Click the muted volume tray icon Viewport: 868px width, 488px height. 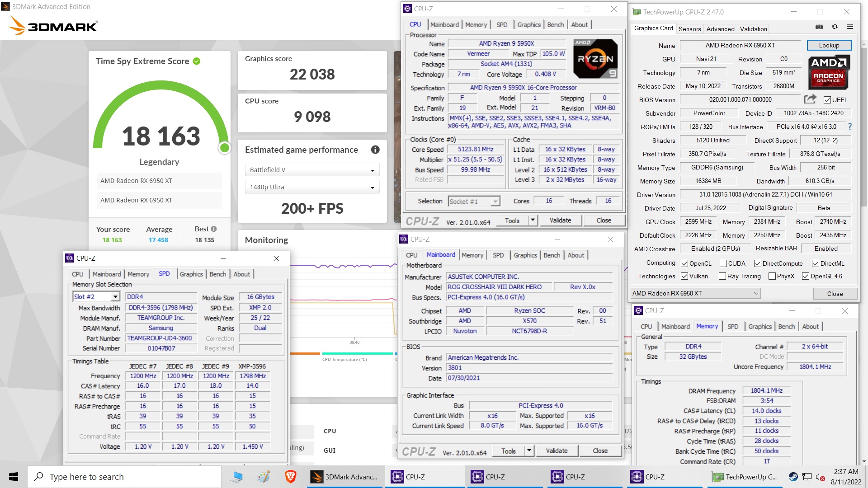pos(820,477)
